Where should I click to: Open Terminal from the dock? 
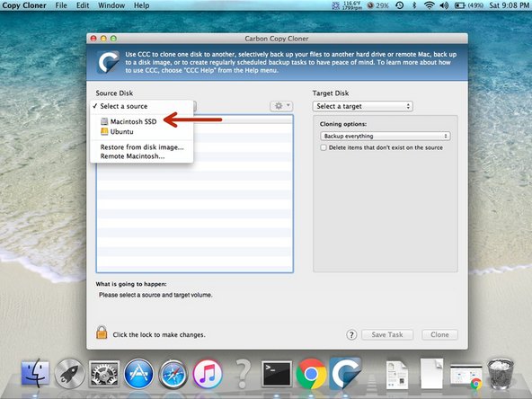click(277, 374)
